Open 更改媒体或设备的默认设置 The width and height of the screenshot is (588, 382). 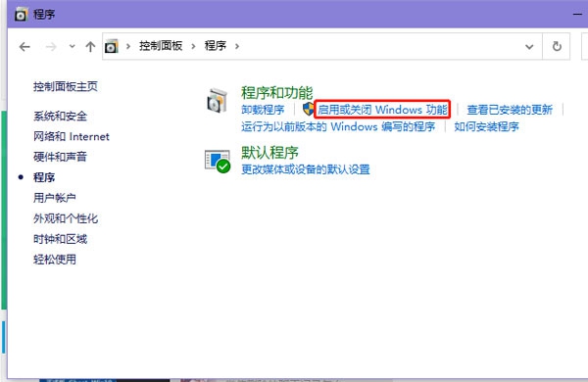coord(305,169)
